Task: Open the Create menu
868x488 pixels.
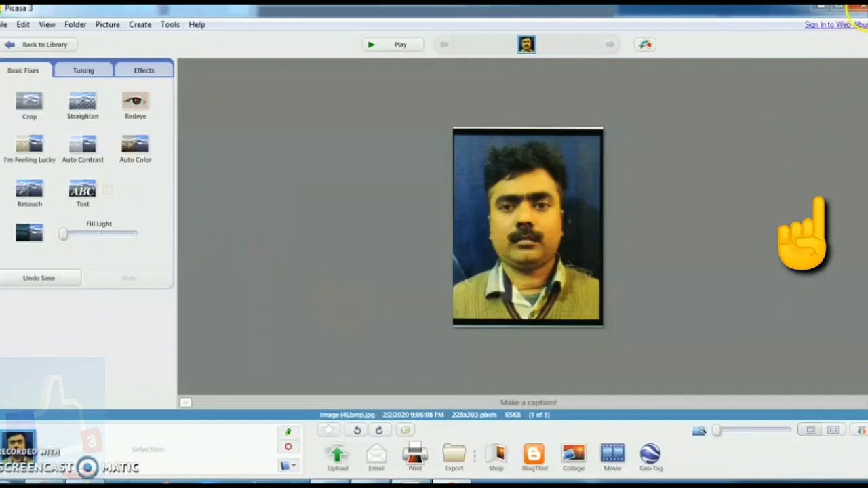Action: pyautogui.click(x=140, y=24)
